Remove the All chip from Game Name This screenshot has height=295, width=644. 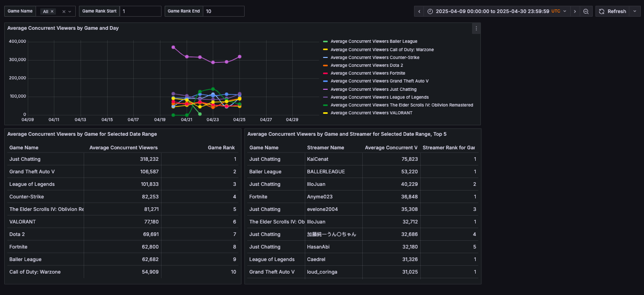tap(52, 11)
